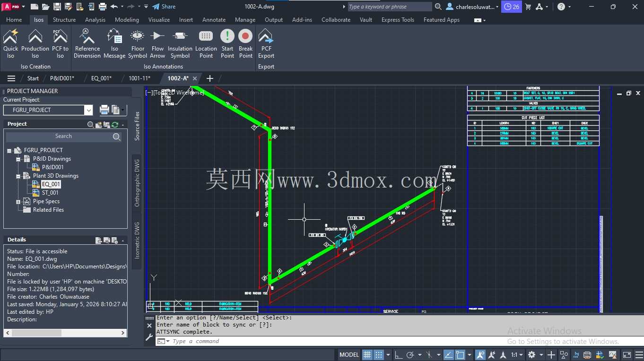Viewport: 644px width, 361px height.
Task: Toggle 2D object snap
Action: tap(460, 355)
